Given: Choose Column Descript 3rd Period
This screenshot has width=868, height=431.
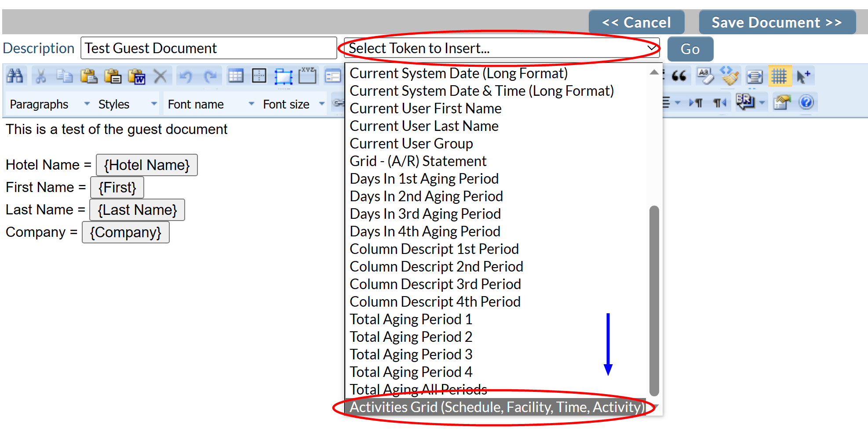Looking at the screenshot, I should 496,284.
